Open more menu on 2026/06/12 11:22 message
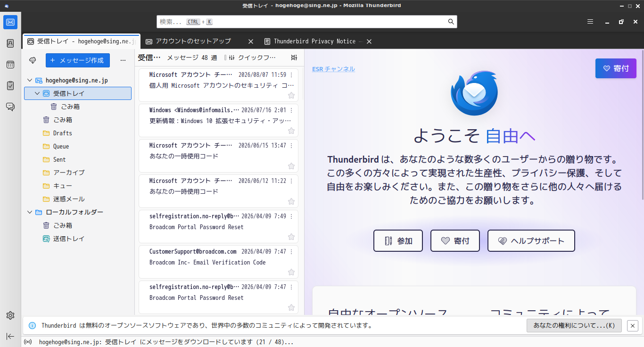The width and height of the screenshot is (644, 347). click(291, 181)
